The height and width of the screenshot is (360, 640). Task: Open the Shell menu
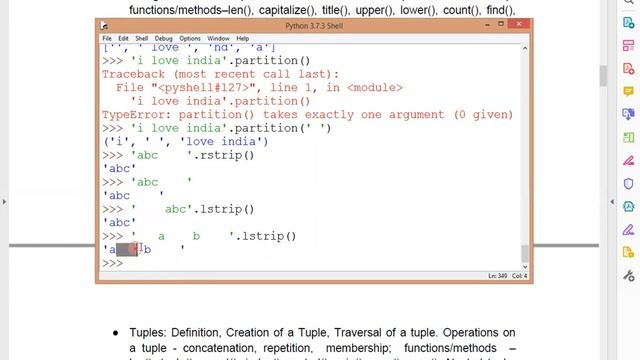142,38
